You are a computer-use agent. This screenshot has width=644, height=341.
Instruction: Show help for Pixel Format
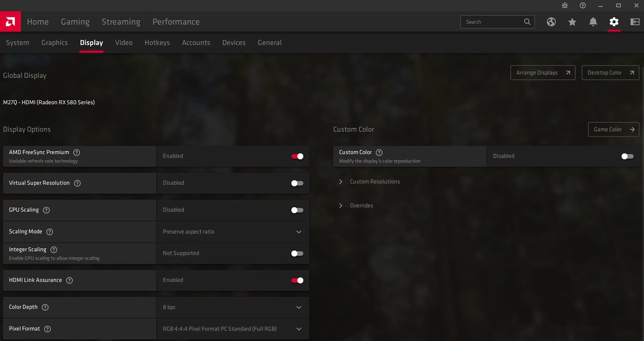click(48, 329)
